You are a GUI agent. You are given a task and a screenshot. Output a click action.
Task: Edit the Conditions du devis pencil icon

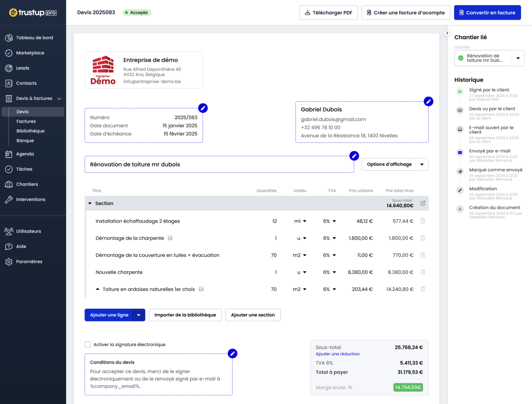(x=232, y=354)
